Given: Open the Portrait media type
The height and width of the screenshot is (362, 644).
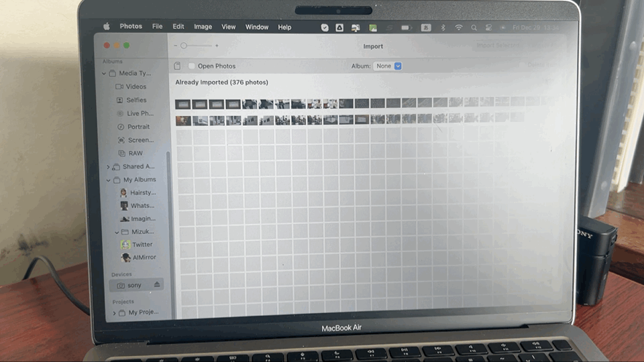Looking at the screenshot, I should coord(138,127).
